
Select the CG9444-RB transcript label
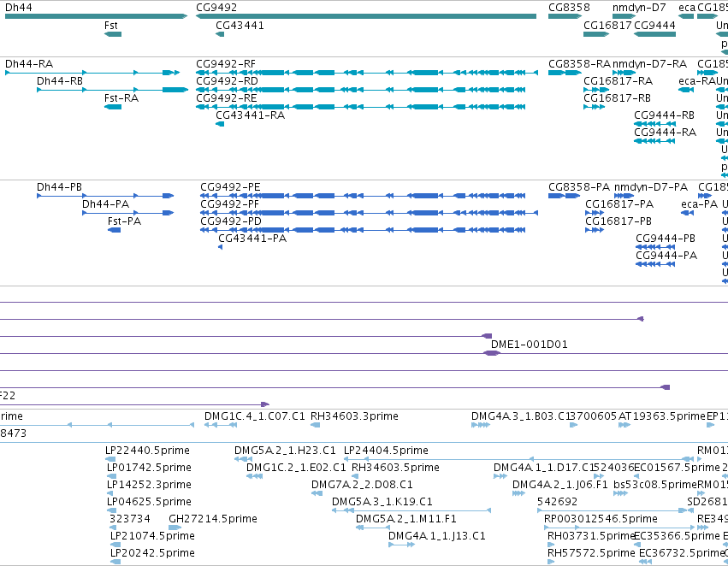[x=665, y=115]
